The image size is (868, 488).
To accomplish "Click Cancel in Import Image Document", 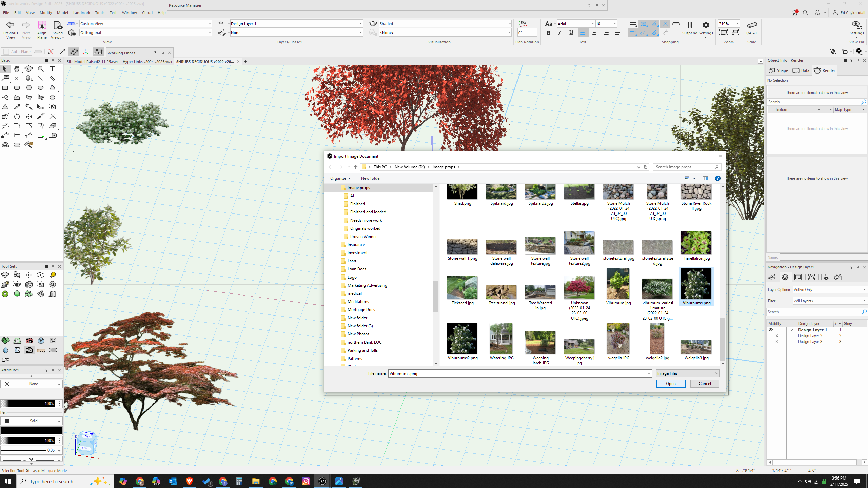I will 705,384.
